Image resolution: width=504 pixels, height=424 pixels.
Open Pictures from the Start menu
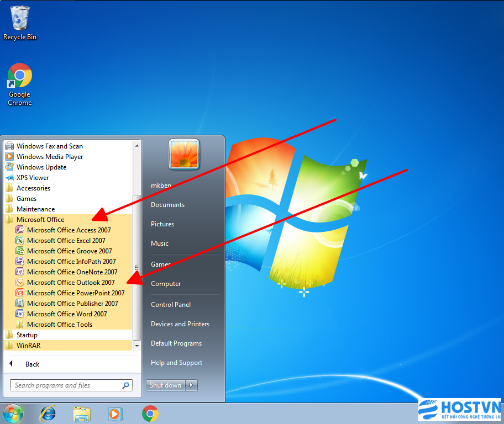(x=162, y=224)
